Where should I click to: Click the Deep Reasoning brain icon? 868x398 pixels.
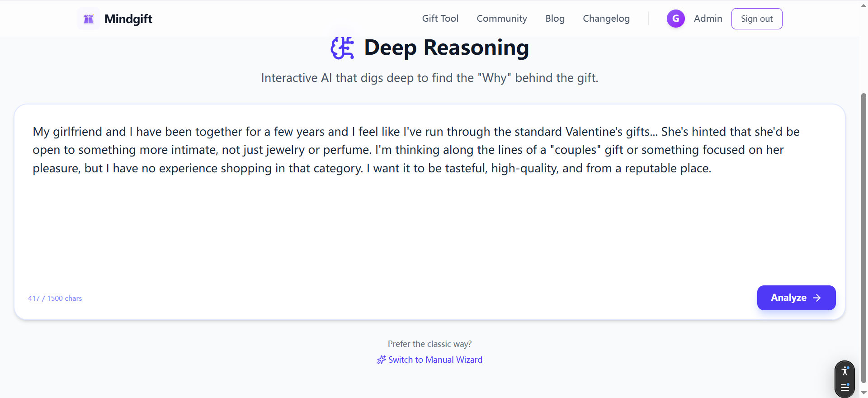pyautogui.click(x=342, y=48)
